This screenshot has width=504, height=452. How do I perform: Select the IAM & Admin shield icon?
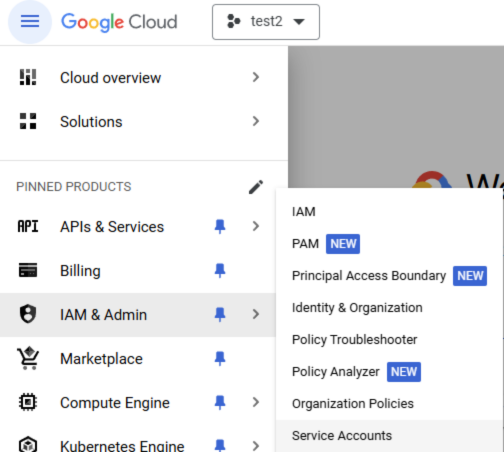coord(28,314)
